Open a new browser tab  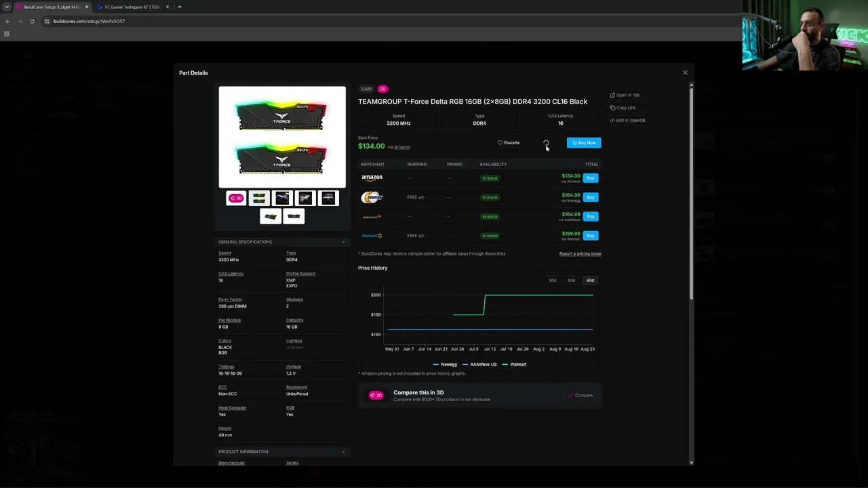pos(180,7)
